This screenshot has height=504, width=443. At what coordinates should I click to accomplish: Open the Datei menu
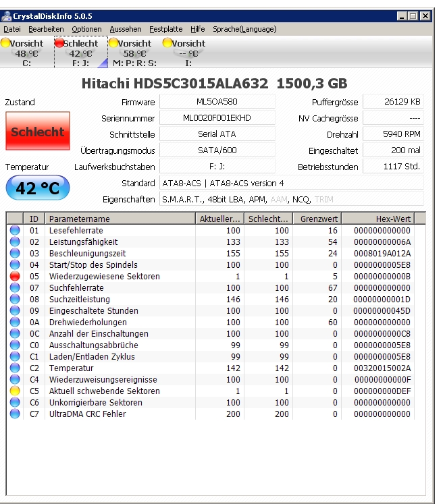(x=12, y=29)
